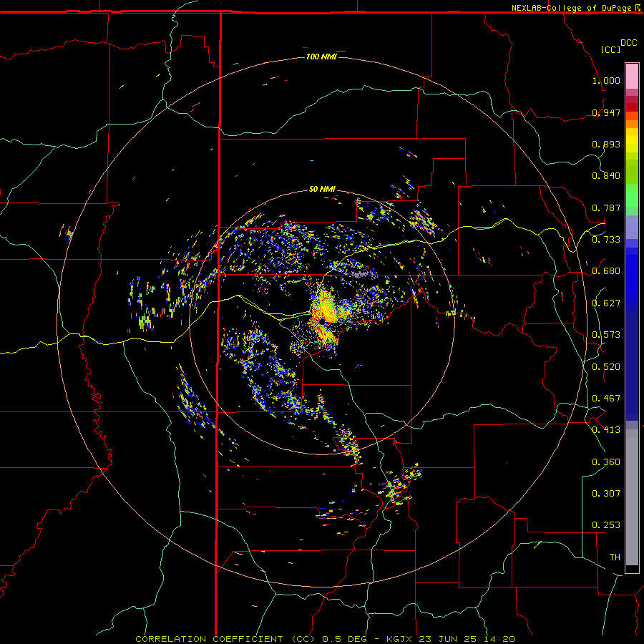
Task: Select the 0.573 legend value
Action: point(606,335)
